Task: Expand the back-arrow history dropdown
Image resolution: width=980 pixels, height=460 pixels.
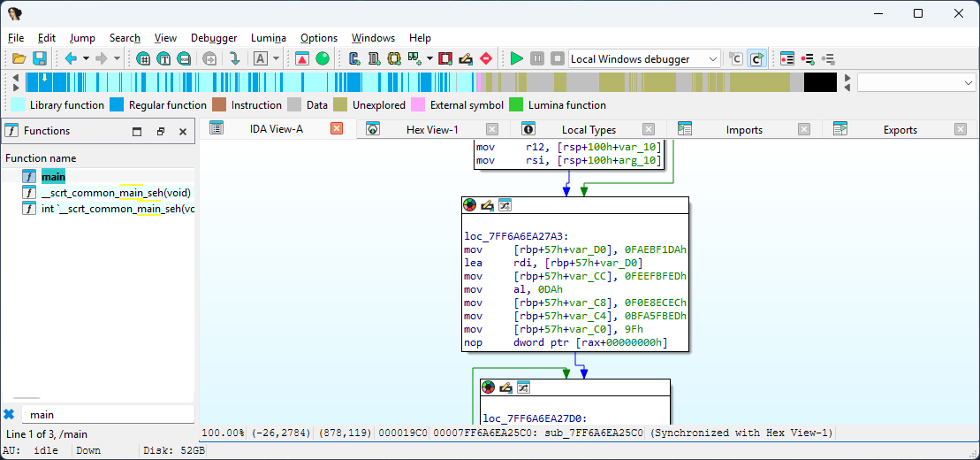Action: click(86, 58)
